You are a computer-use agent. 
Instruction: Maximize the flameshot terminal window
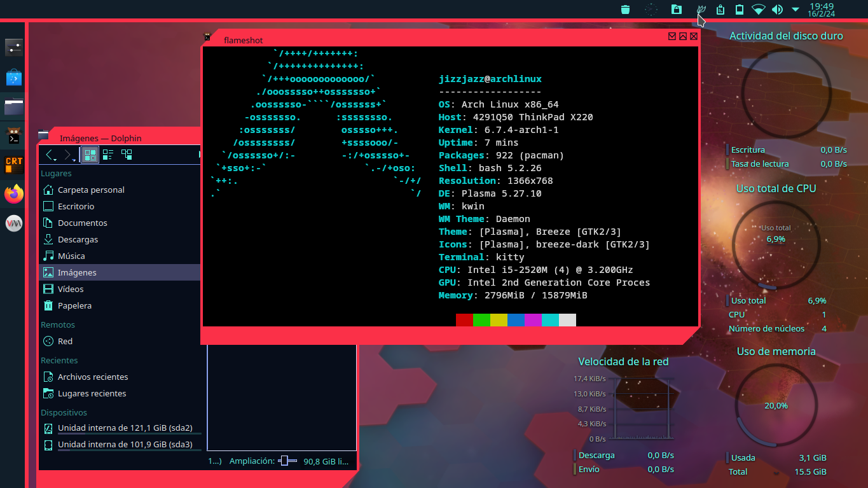[x=683, y=36]
